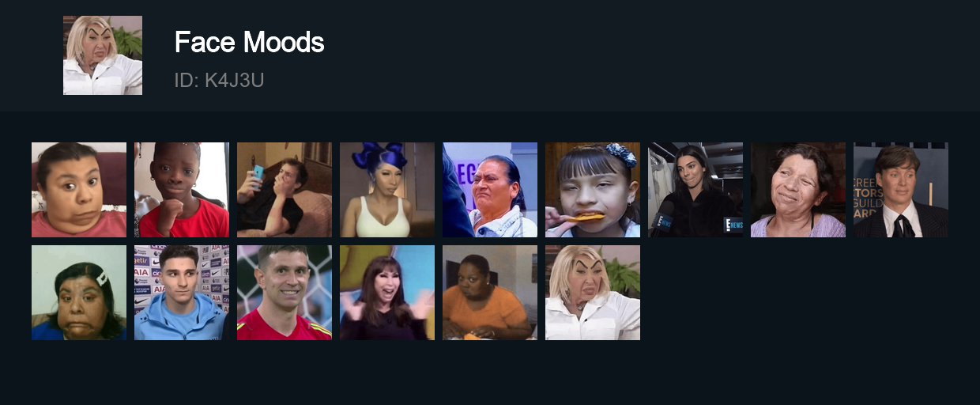Select the man in light blue jacket sticker
Image resolution: width=980 pixels, height=405 pixels.
coord(182,293)
